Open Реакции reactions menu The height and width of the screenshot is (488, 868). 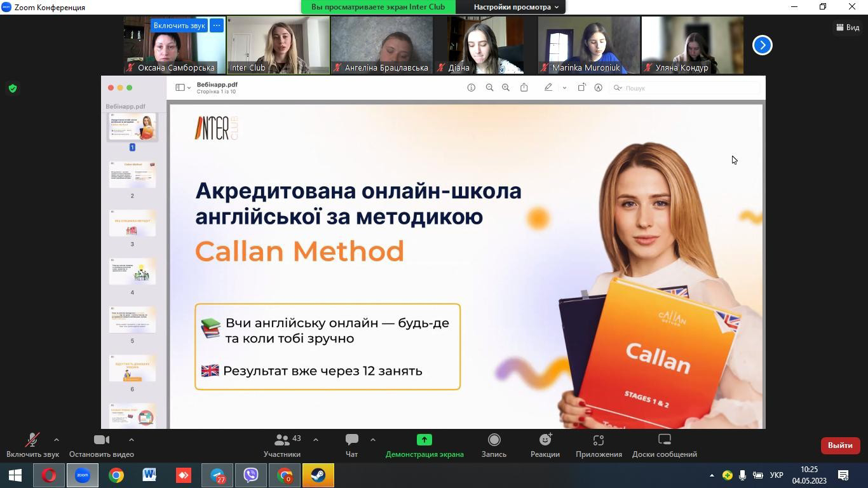tap(545, 445)
